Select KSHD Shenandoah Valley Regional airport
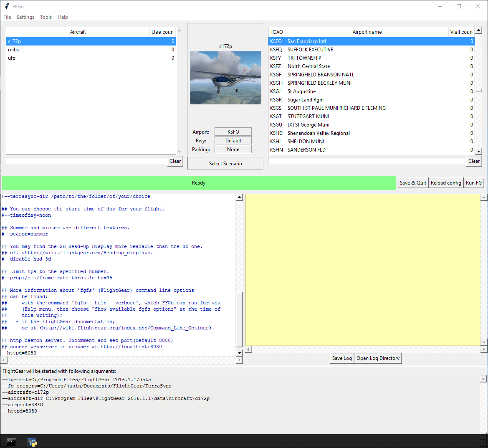Viewport: 488px width, 448px height. point(371,133)
